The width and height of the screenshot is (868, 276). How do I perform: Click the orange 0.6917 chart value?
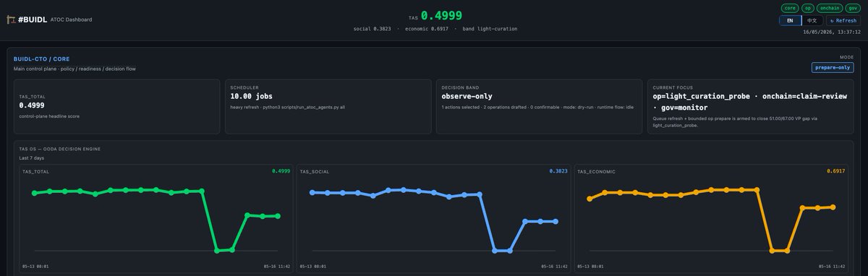pos(835,171)
